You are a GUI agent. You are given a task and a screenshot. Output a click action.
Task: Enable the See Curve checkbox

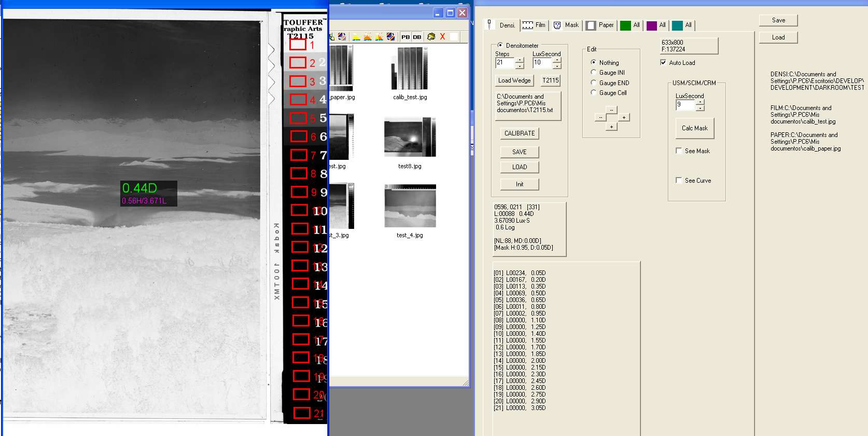(x=679, y=180)
